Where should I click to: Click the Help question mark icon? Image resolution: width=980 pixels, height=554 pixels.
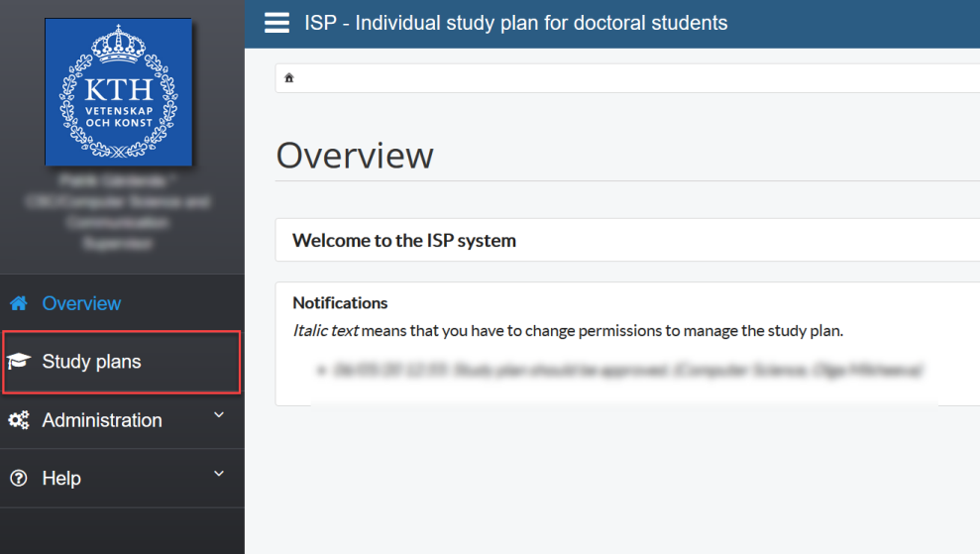point(19,479)
